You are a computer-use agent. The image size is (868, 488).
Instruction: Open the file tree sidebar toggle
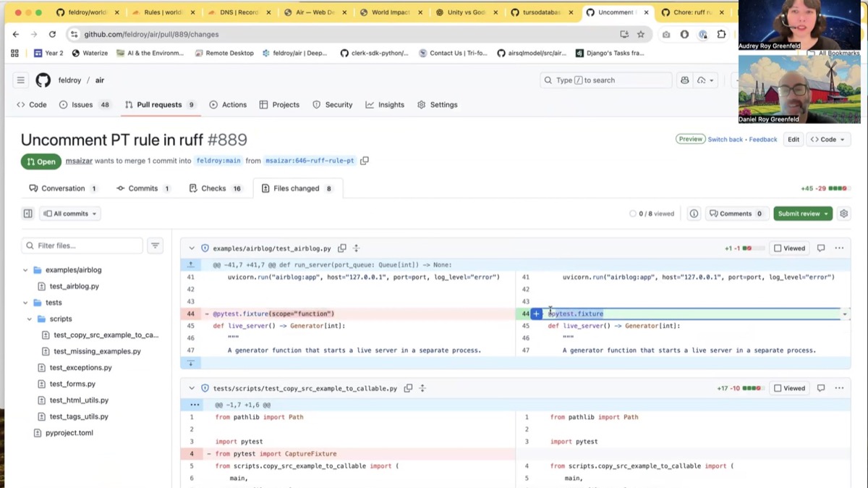point(27,213)
